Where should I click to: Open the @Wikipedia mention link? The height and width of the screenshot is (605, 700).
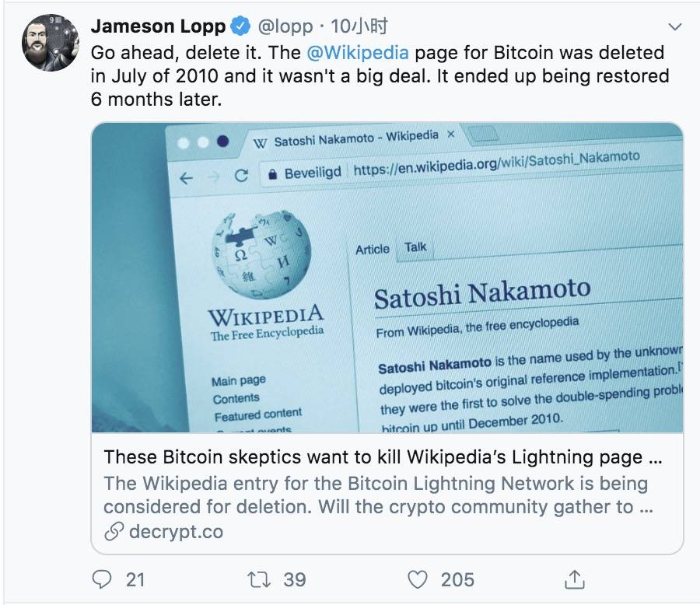point(358,53)
